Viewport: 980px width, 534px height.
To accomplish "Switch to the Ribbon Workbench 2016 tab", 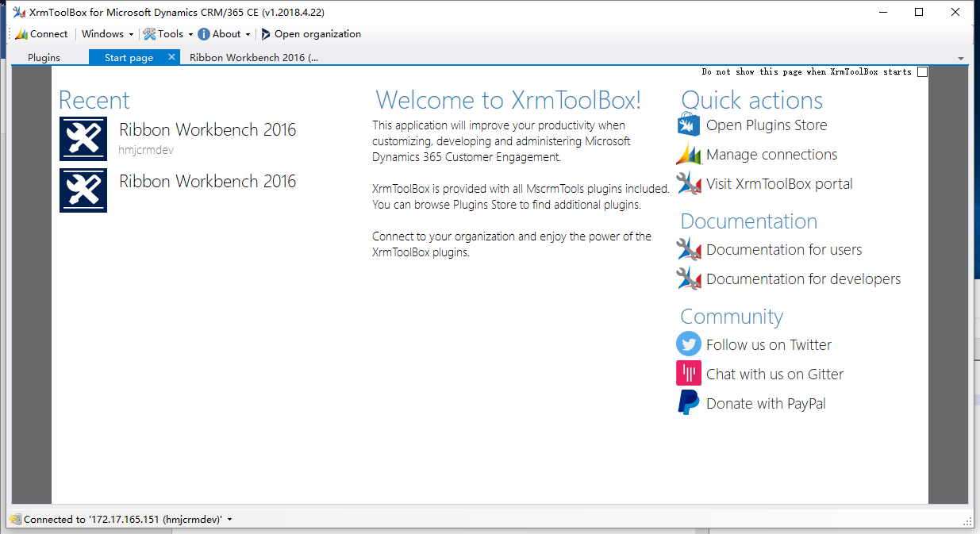I will pos(254,58).
